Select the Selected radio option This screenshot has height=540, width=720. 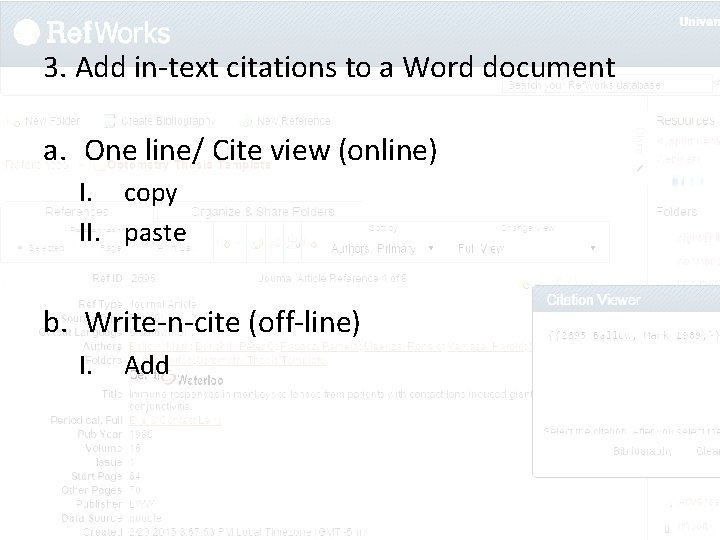(41, 248)
